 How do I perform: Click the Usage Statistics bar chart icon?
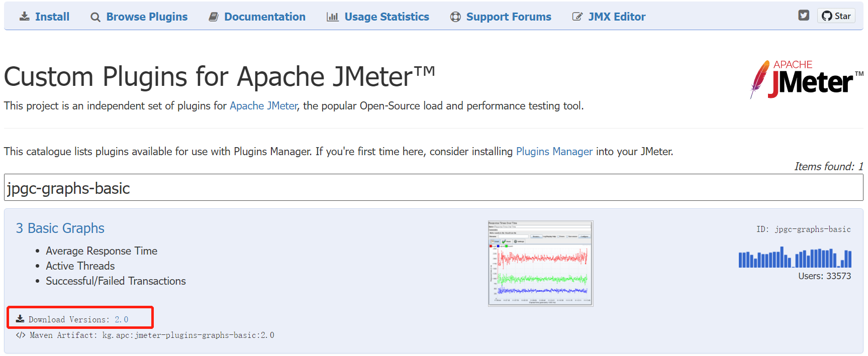[x=332, y=17]
